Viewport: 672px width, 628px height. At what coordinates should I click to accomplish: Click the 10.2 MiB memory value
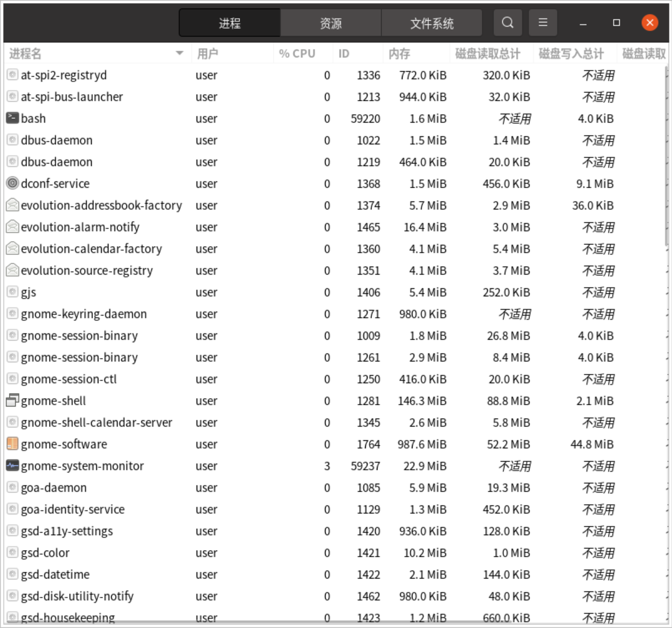[x=425, y=553]
